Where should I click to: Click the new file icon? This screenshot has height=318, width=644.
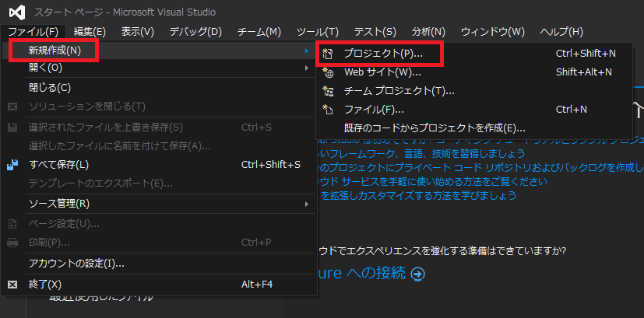tap(327, 110)
